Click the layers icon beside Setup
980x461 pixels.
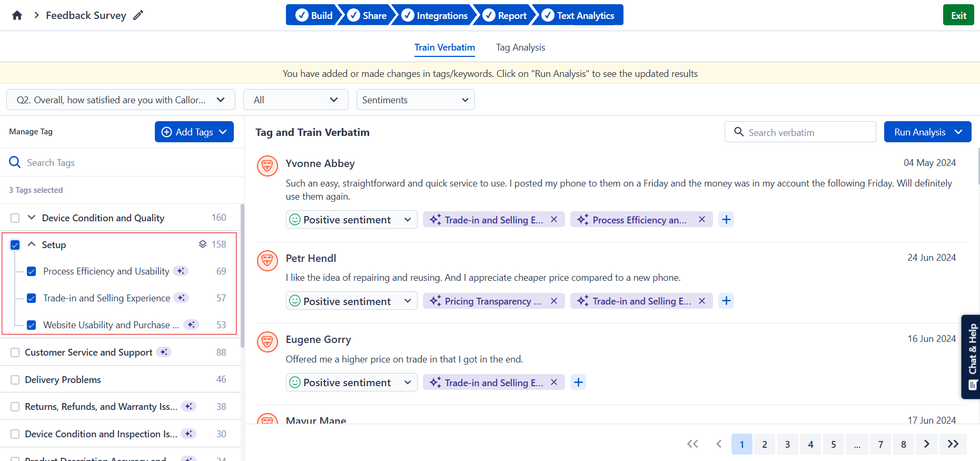point(202,244)
